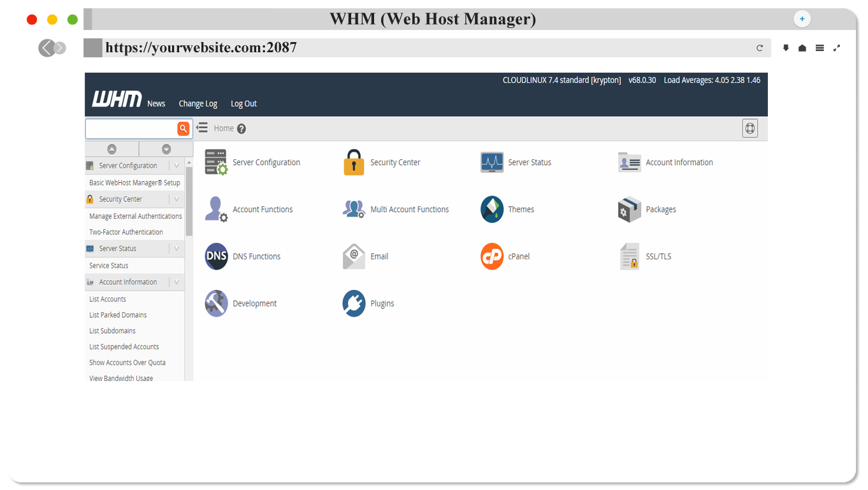The height and width of the screenshot is (490, 868).
Task: Open Show Accounts Over Quota link
Action: (x=127, y=363)
